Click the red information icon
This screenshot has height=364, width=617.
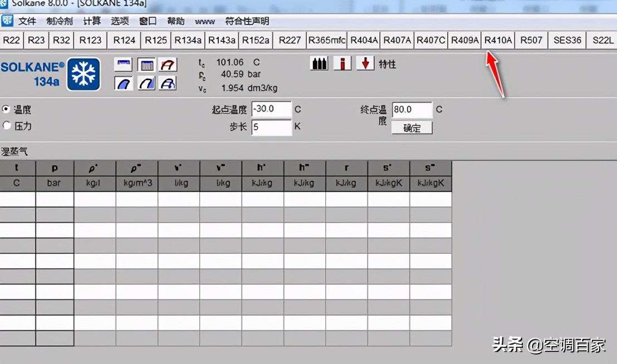(342, 63)
